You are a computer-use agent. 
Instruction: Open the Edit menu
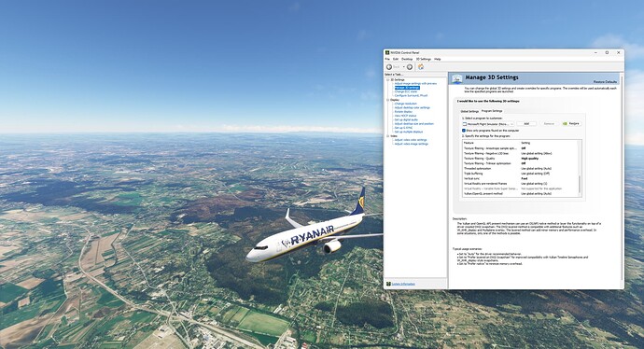click(x=396, y=59)
